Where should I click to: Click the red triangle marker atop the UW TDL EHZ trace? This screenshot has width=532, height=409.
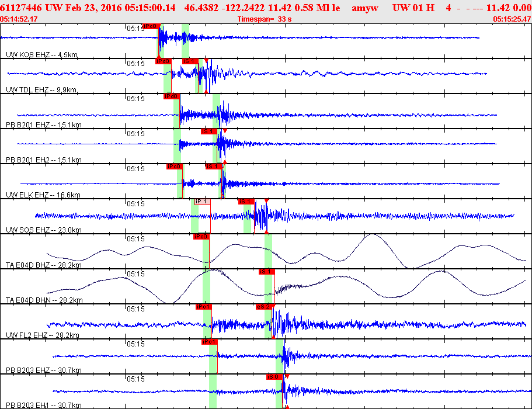tap(206, 61)
